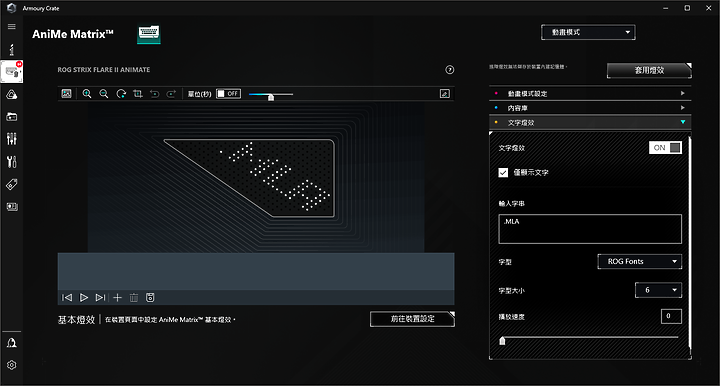This screenshot has width=720, height=386.
Task: Skip to the last frame
Action: pyautogui.click(x=100, y=297)
